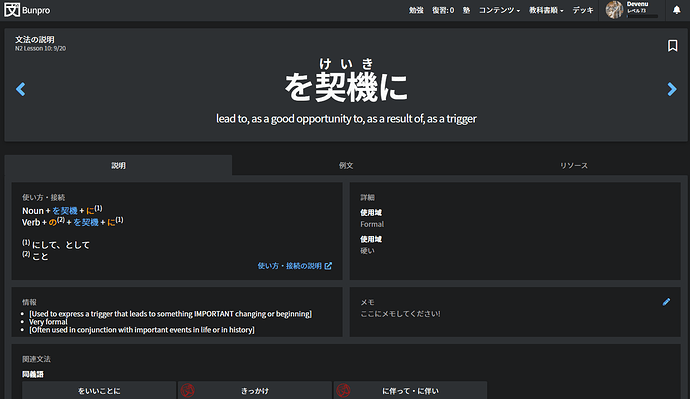The height and width of the screenshot is (399, 690).
Task: Click the 関連文法 section label
Action: [x=37, y=359]
